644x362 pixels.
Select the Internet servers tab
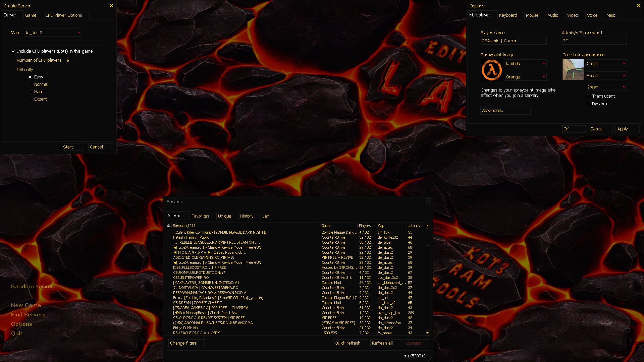point(178,216)
